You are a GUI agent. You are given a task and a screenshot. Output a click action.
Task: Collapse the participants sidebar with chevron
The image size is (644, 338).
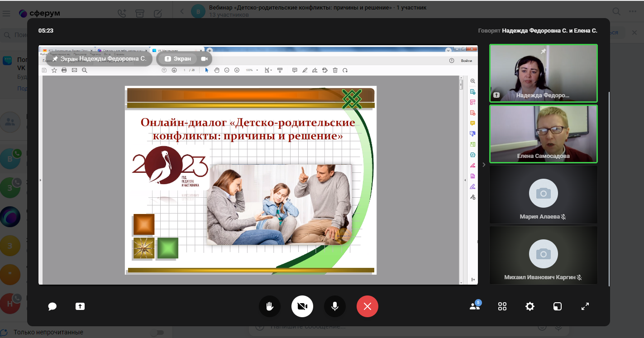tap(484, 165)
